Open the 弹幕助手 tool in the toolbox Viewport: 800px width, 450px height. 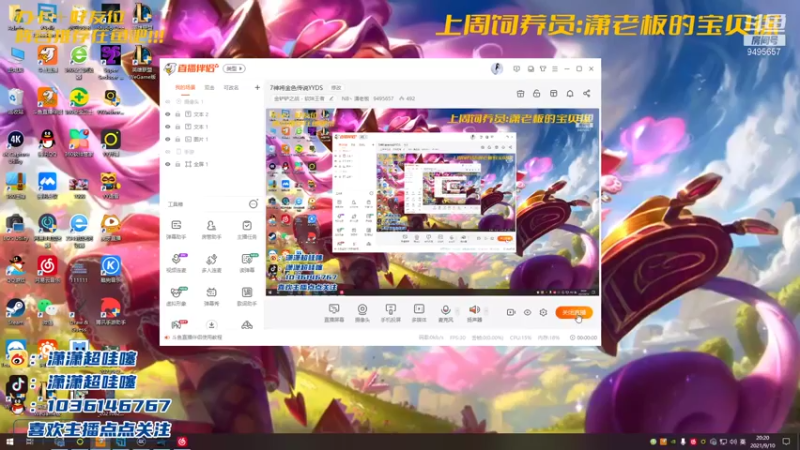(176, 230)
